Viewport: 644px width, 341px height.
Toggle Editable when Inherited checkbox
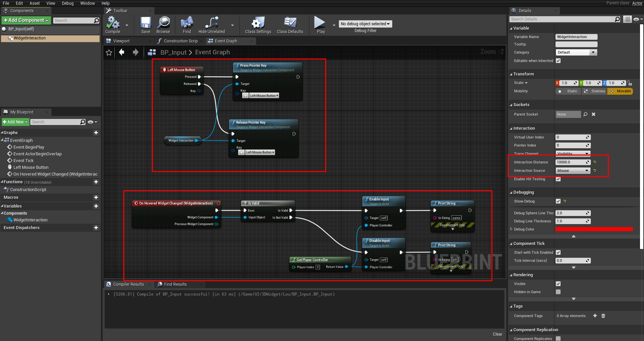pos(558,61)
